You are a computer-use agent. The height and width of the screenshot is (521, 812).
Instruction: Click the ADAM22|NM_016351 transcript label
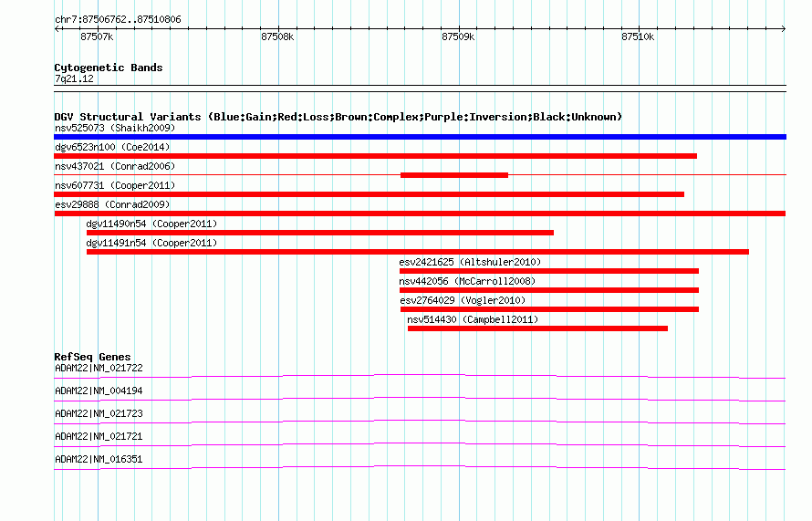(x=99, y=459)
